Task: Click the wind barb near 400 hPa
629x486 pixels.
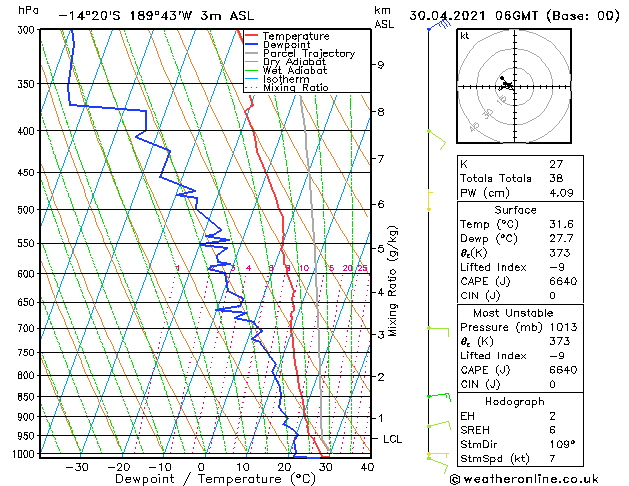Action: [x=435, y=137]
